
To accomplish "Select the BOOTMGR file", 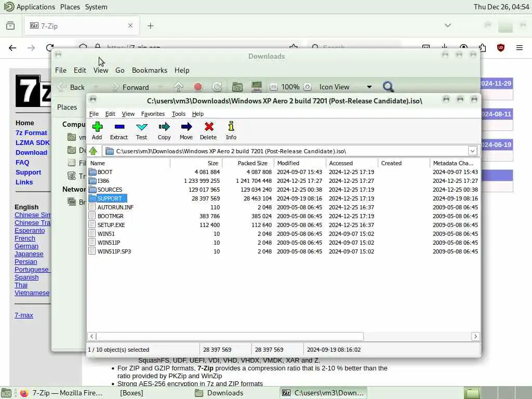I will click(x=110, y=216).
